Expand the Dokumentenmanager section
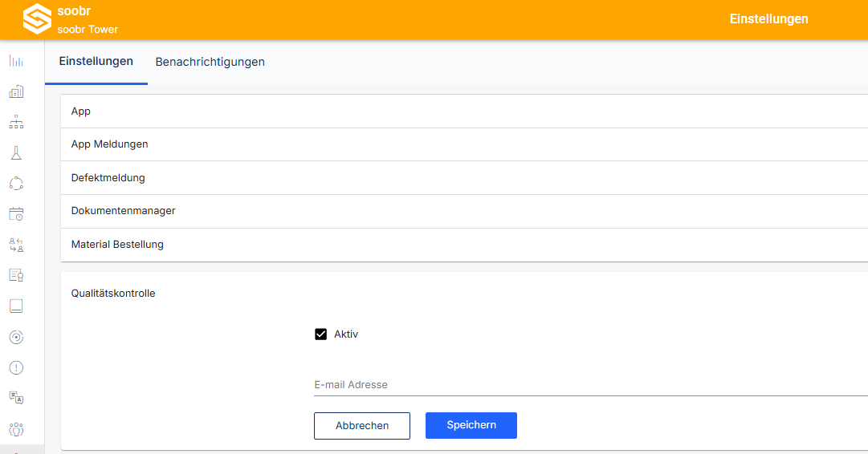The image size is (868, 454). pyautogui.click(x=464, y=211)
